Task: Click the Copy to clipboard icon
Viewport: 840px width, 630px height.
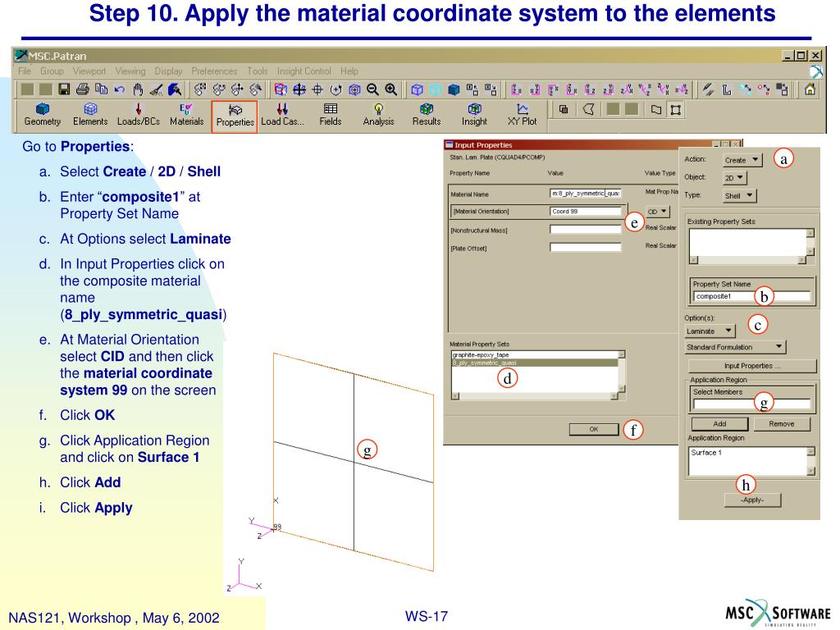Action: (101, 89)
